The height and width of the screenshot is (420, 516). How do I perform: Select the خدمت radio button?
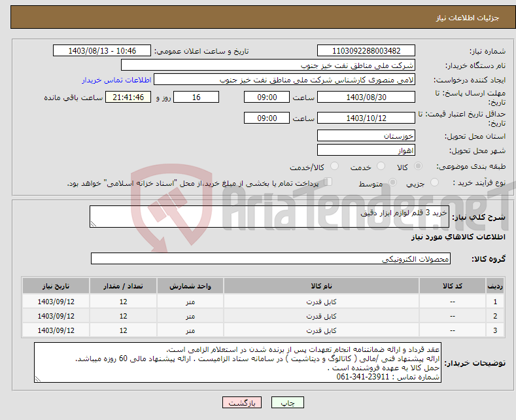[381, 166]
